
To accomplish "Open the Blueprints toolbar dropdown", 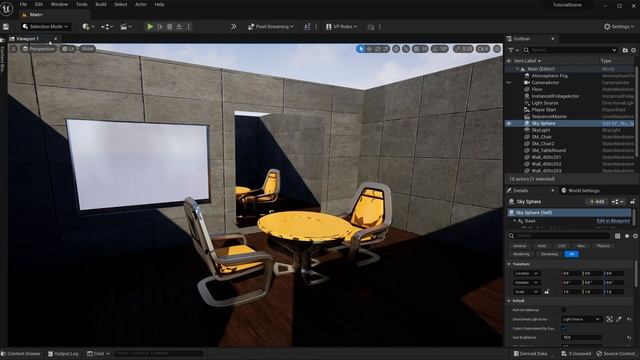I will (x=107, y=27).
